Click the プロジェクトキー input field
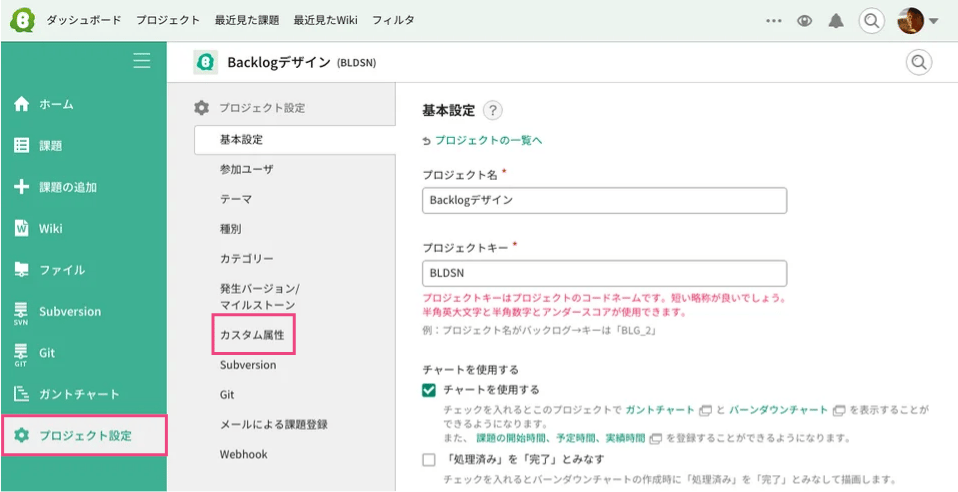The image size is (958, 492). click(x=604, y=273)
